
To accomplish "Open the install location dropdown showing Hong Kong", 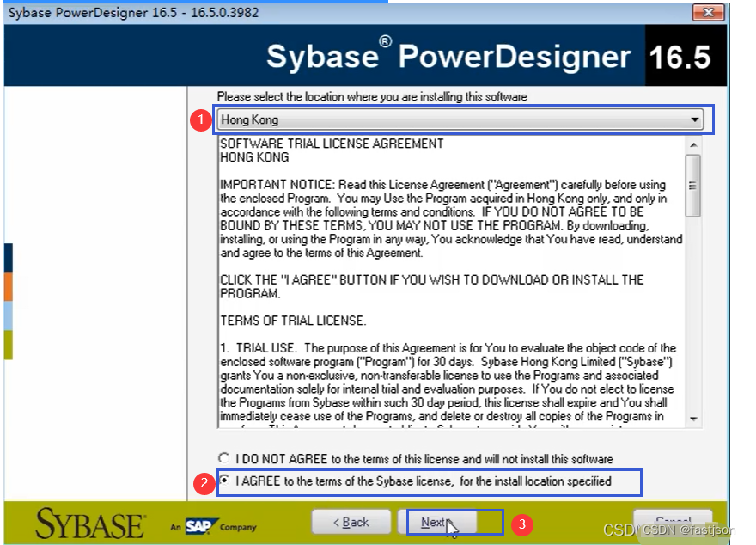I will [460, 119].
